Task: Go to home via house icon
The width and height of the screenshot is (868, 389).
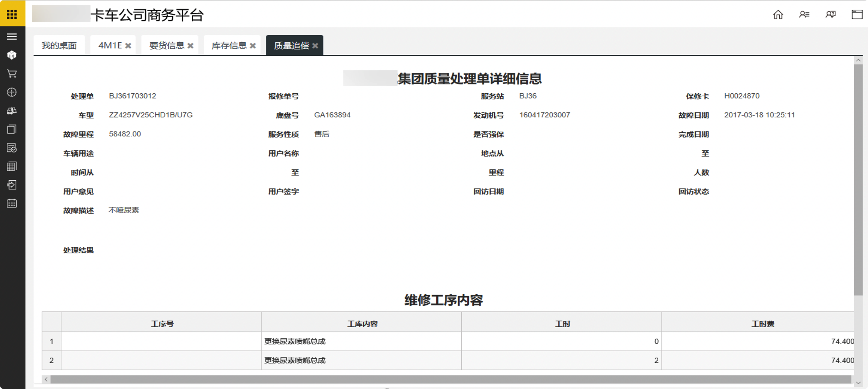Action: 778,15
